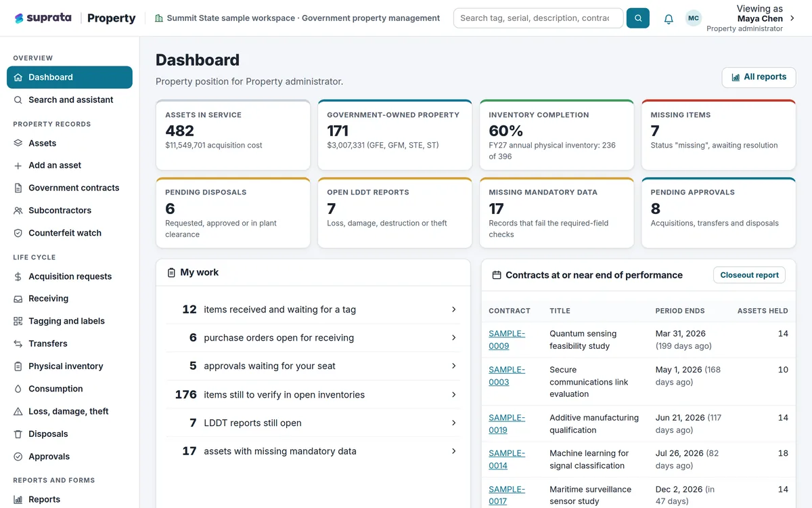The width and height of the screenshot is (812, 508).
Task: Click the Counterfeit watch shield icon
Action: tap(18, 233)
